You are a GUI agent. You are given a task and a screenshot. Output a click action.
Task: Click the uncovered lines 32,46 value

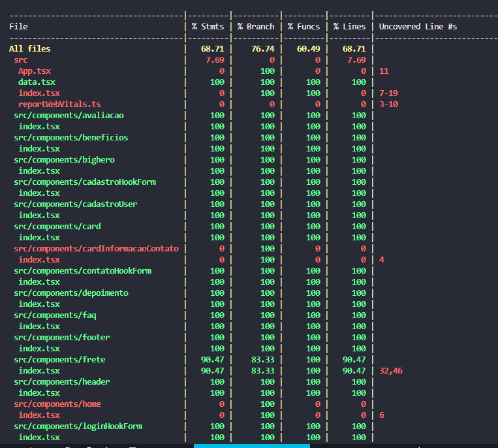[x=391, y=371]
